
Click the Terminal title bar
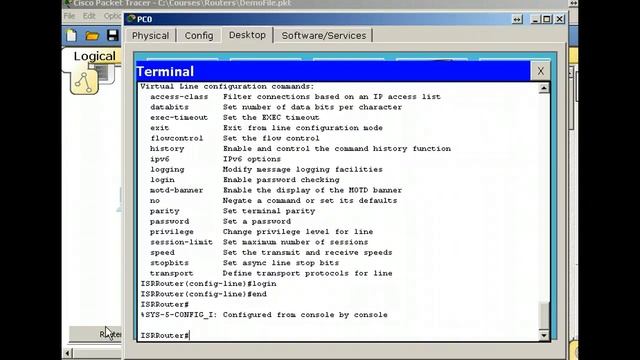[x=333, y=71]
